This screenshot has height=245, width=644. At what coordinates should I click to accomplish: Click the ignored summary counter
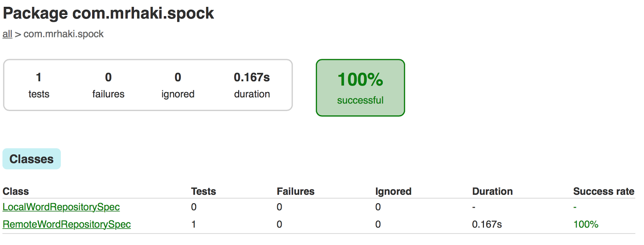tap(178, 85)
